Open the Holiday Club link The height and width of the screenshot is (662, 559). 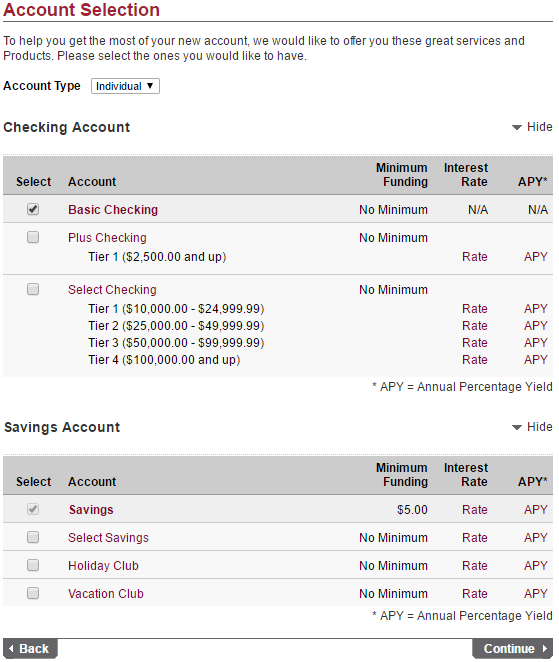click(103, 566)
